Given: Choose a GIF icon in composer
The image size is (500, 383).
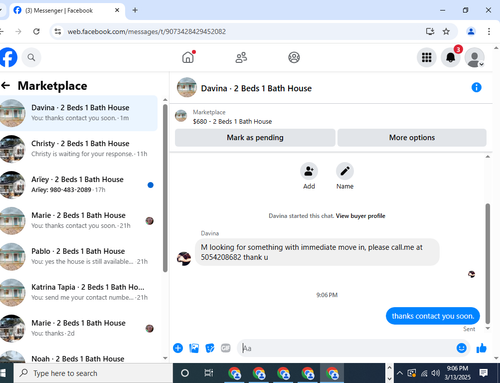Looking at the screenshot, I should coord(226,348).
